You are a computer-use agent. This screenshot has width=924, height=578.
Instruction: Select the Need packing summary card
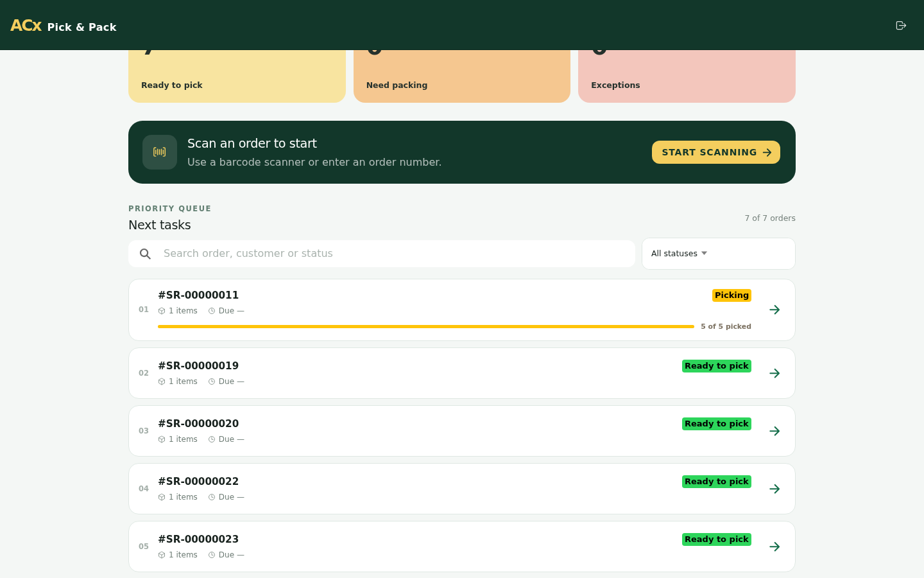462,76
